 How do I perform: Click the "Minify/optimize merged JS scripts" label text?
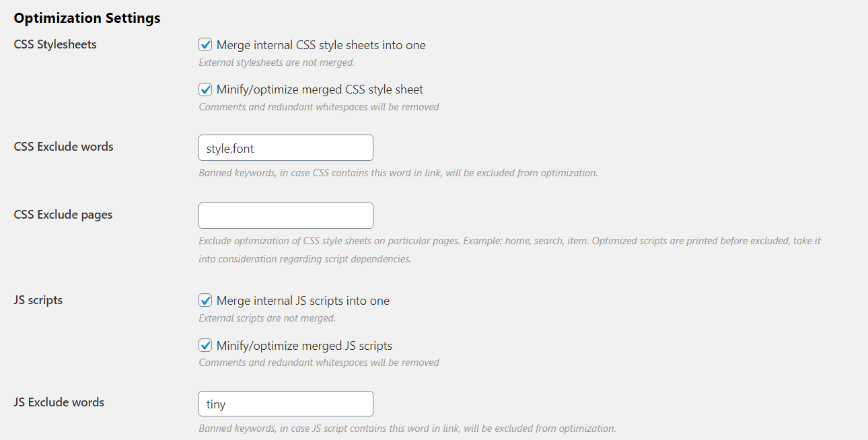click(x=304, y=346)
